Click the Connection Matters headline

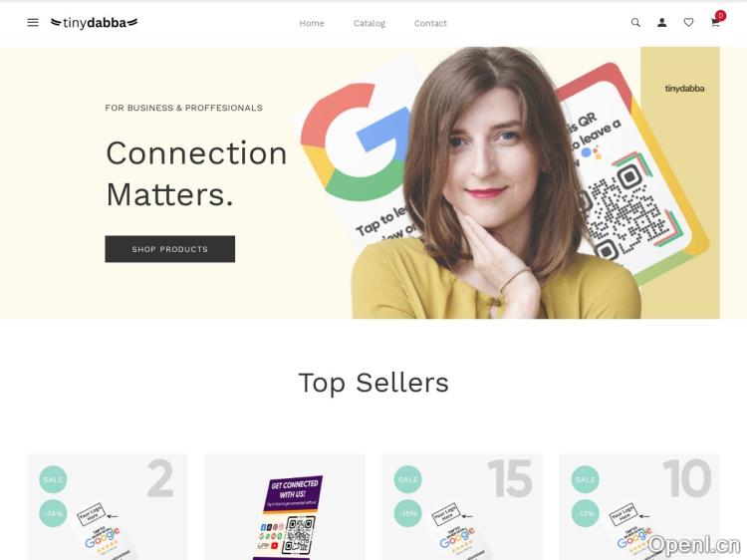tap(196, 173)
